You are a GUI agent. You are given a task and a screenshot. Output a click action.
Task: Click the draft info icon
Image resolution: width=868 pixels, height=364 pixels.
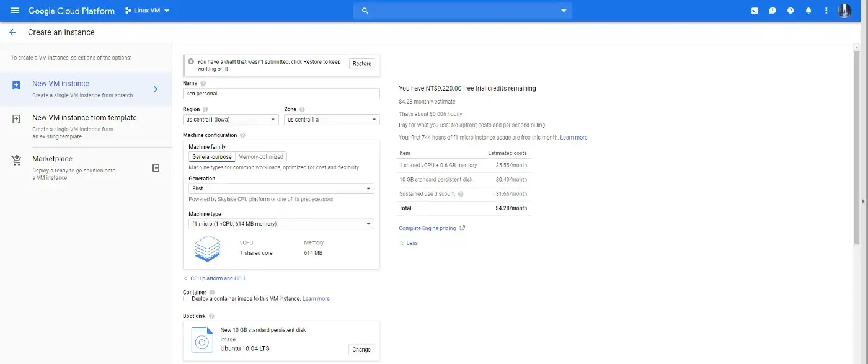pos(191,62)
